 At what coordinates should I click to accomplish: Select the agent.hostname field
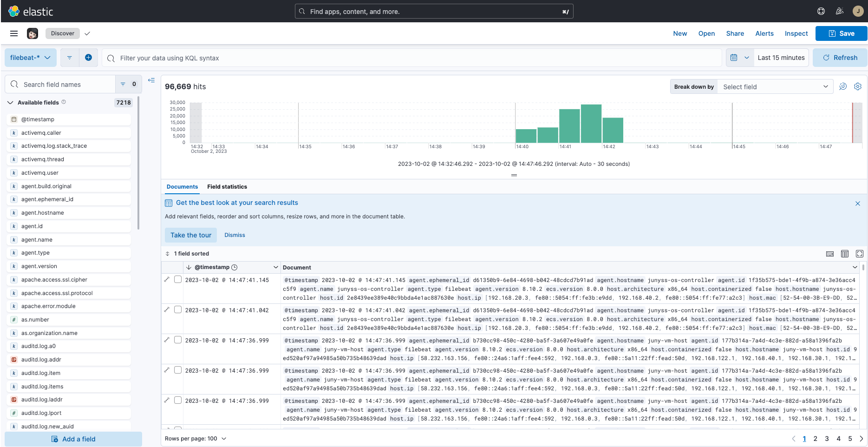69,213
